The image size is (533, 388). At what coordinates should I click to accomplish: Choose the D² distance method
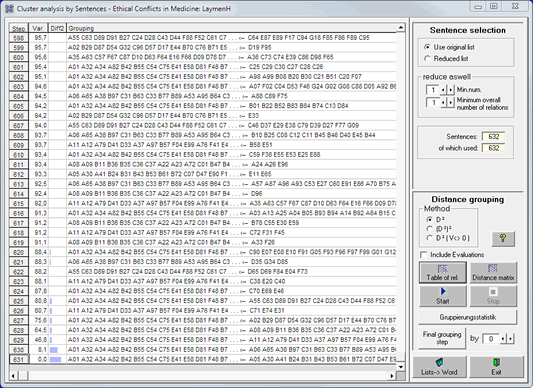click(x=434, y=220)
